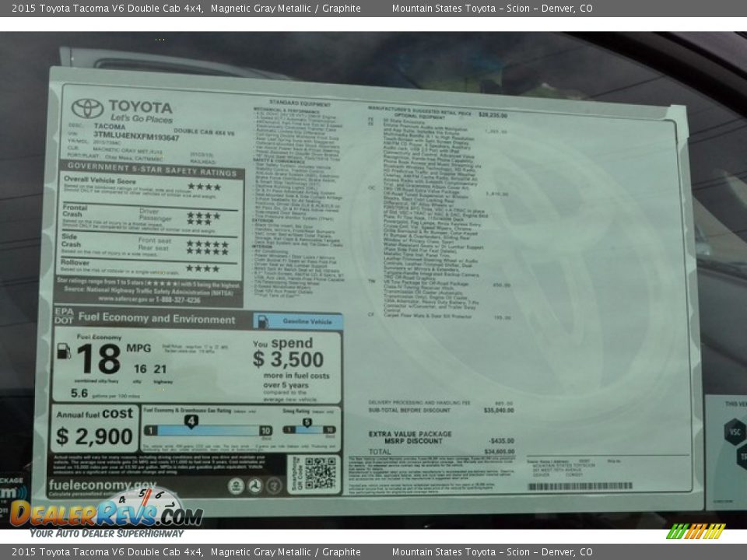This screenshot has height=560, width=747.
Task: Click the barcode at bottom of sticker
Action: click(x=580, y=486)
